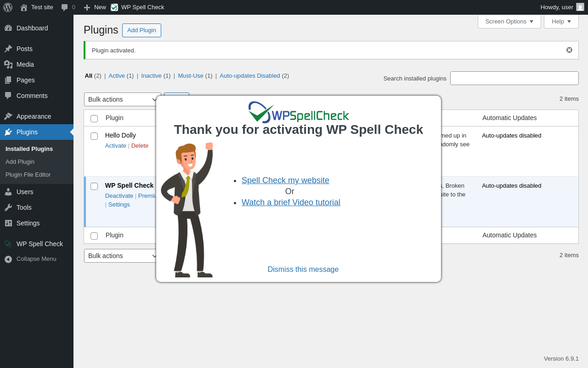
Task: Click the Media icon in sidebar
Action: click(8, 64)
